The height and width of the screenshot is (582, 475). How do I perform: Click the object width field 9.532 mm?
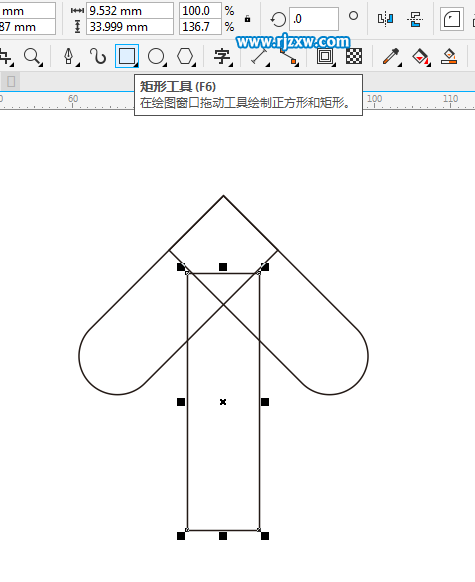(x=130, y=11)
